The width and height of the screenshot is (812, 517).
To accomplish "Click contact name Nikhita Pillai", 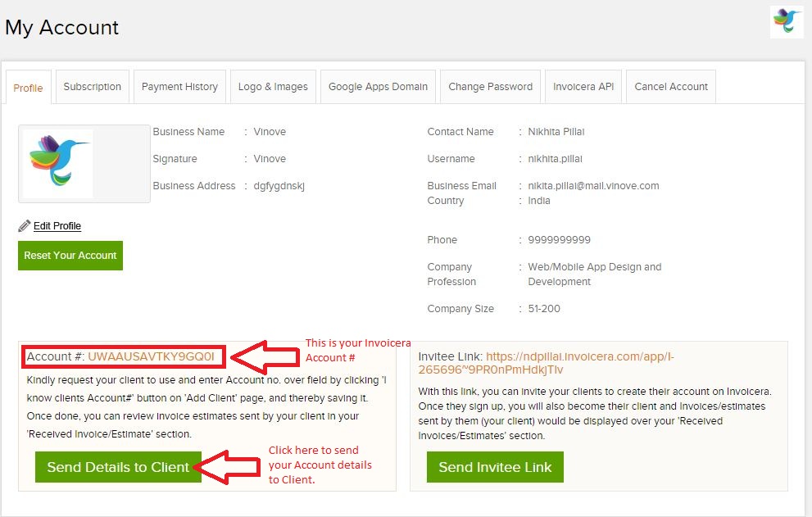I will tap(556, 132).
